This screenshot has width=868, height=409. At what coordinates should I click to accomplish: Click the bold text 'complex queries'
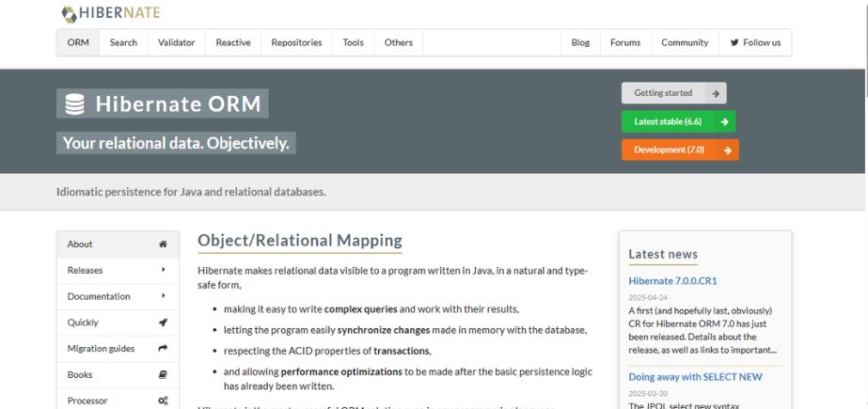pos(361,309)
